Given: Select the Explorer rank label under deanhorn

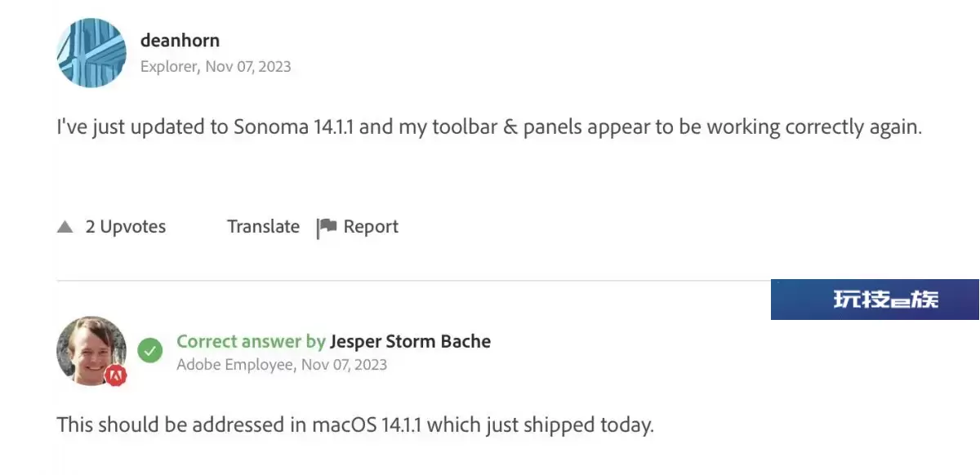Looking at the screenshot, I should tap(169, 66).
